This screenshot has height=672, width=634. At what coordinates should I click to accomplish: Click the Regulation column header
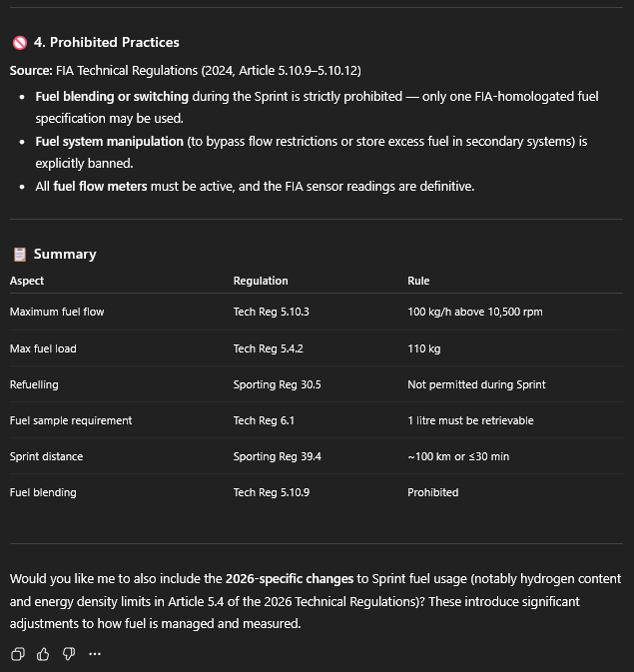261,281
